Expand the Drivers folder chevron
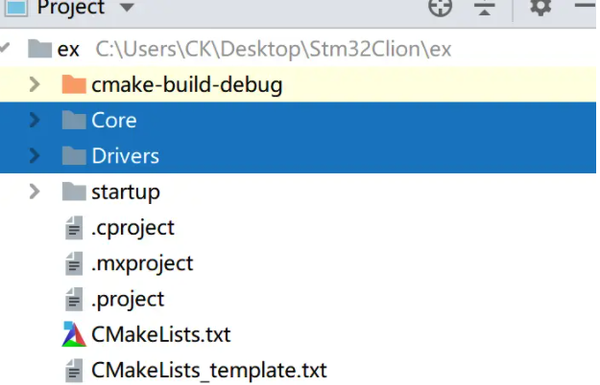The height and width of the screenshot is (385, 600). 34,156
